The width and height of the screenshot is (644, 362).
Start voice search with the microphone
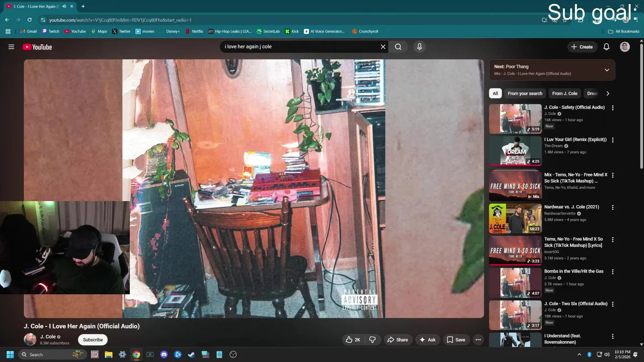[x=420, y=47]
